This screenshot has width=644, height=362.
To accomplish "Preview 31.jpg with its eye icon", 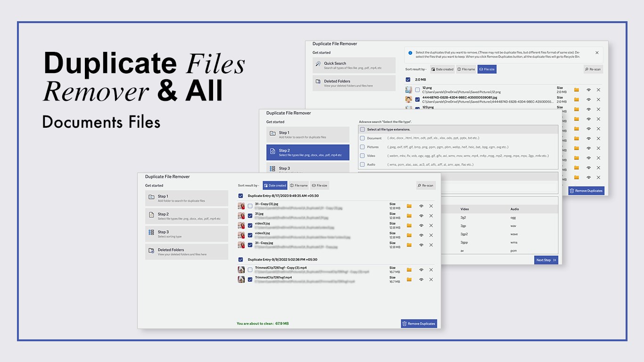I will (421, 216).
